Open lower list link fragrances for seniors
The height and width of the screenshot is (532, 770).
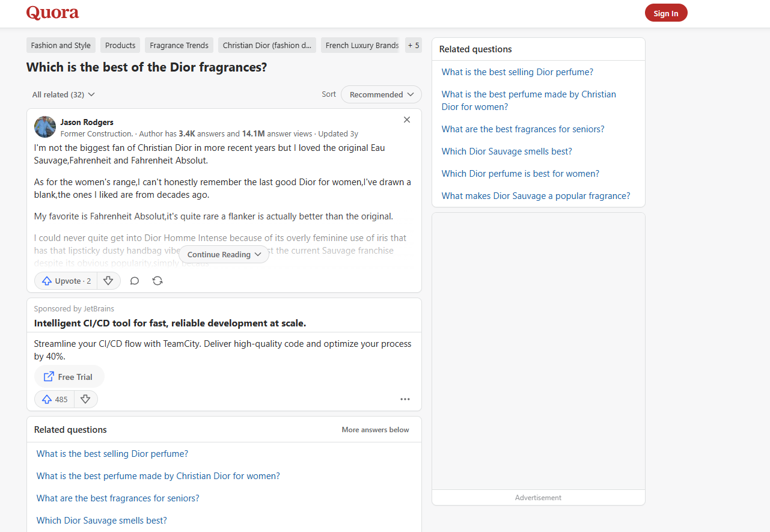tap(118, 498)
